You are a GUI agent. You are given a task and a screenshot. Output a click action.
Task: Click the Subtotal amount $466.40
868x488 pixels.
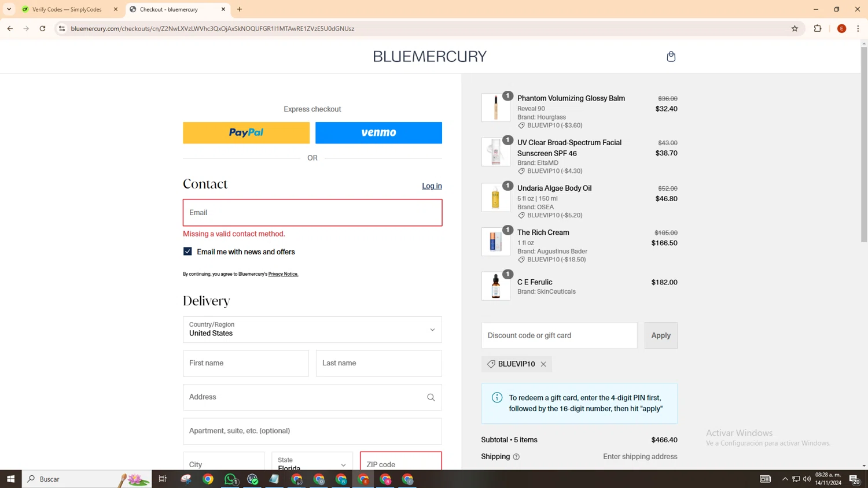click(x=664, y=440)
